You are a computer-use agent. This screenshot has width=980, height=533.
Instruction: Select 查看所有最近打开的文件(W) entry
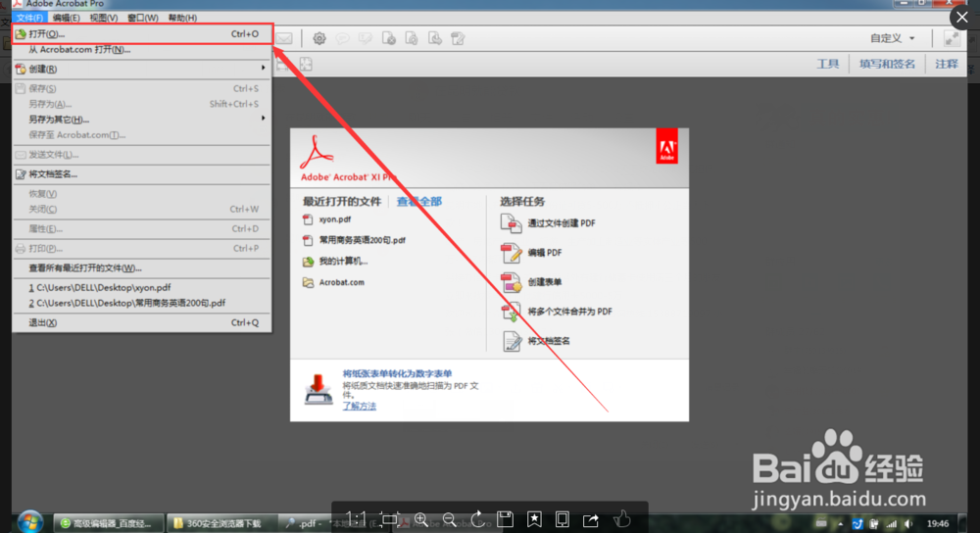pyautogui.click(x=142, y=268)
